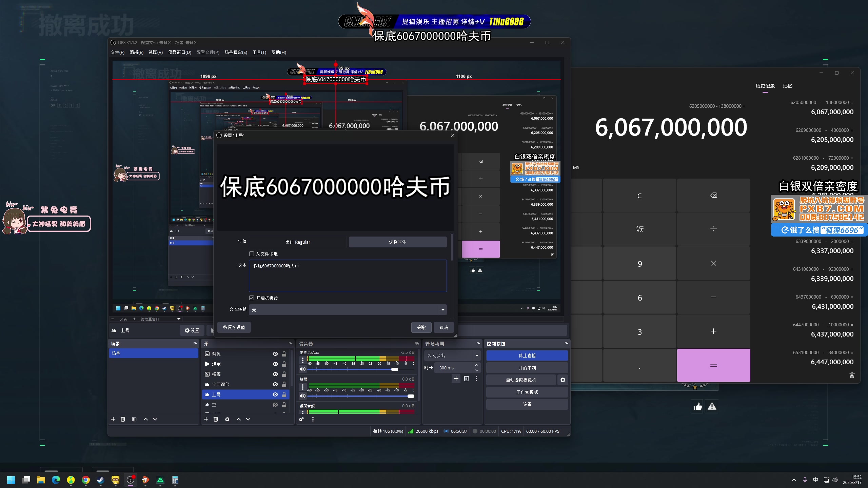
Task: Uncheck 开启抗锯齿 checkbox
Action: click(252, 298)
